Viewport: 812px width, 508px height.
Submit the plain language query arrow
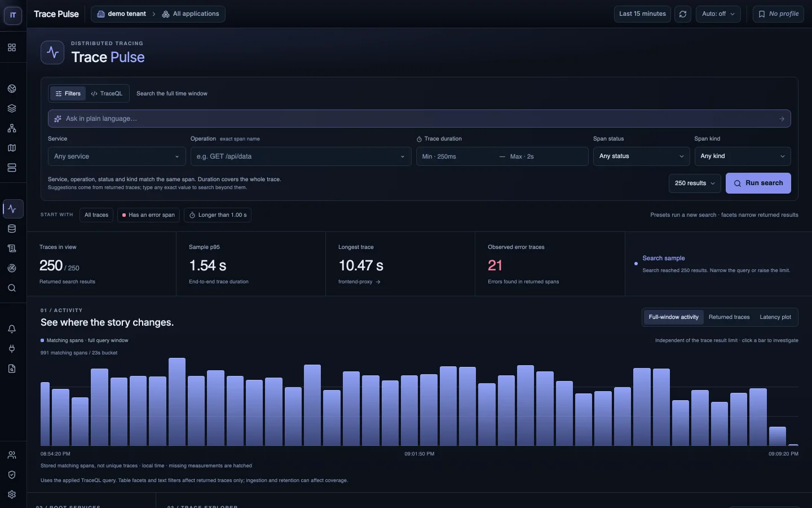(x=782, y=119)
